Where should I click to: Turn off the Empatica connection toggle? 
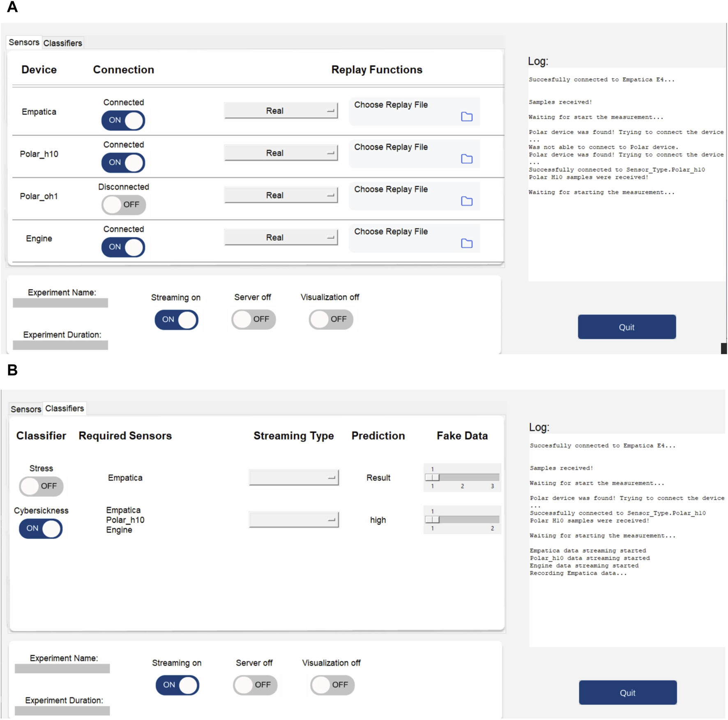point(123,120)
